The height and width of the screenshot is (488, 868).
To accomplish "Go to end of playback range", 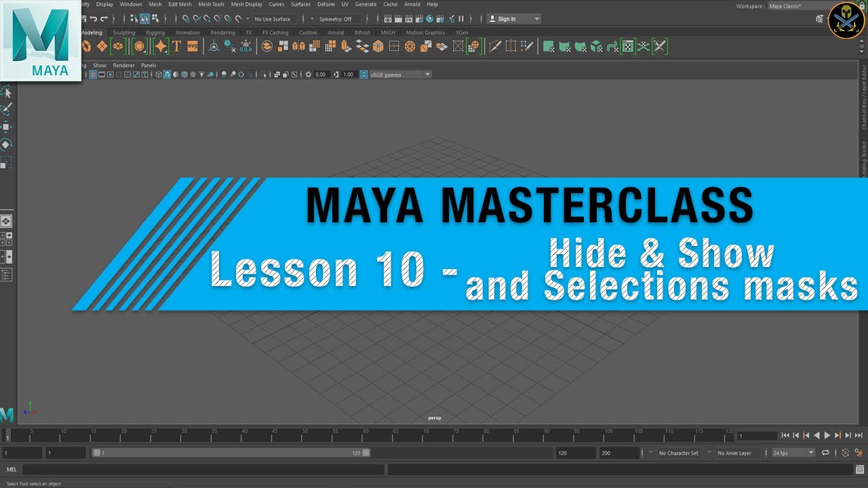I will tap(859, 436).
